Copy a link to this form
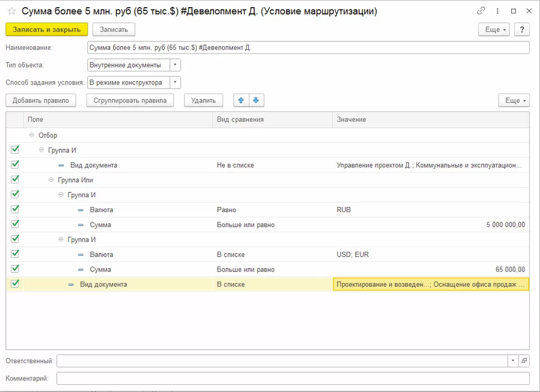 tap(481, 11)
